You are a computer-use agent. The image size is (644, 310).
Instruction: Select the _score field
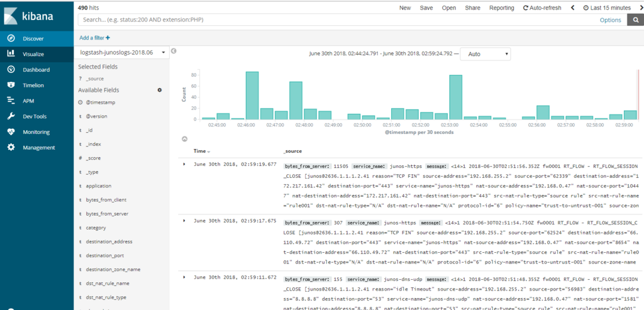pos(93,158)
